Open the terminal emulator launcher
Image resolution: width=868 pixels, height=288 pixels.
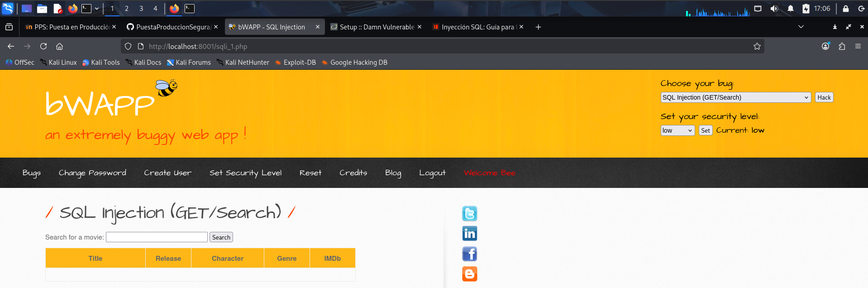click(x=86, y=8)
